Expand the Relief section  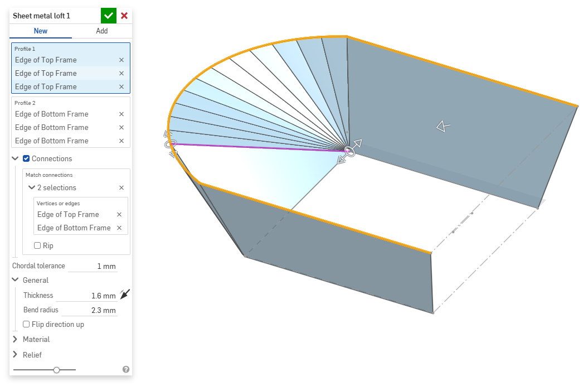click(15, 355)
